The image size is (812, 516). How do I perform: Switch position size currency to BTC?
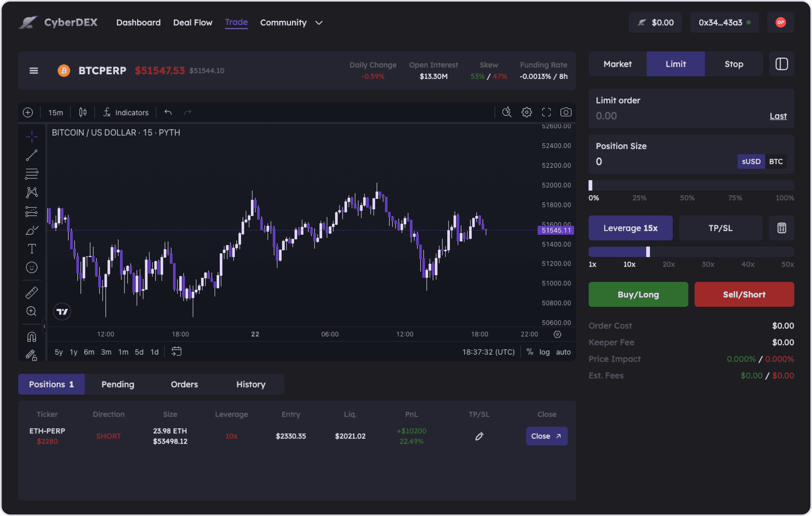[x=776, y=162]
